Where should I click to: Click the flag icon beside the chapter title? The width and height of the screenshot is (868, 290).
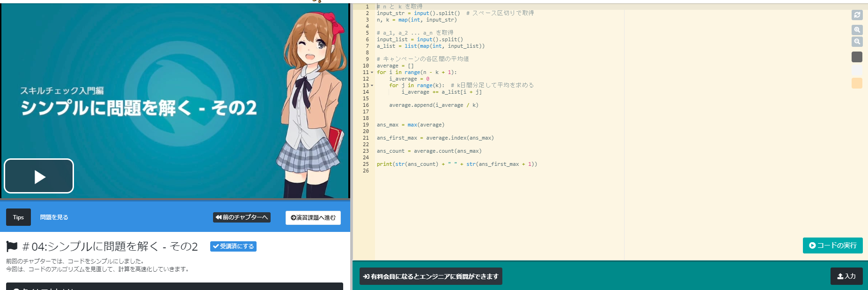pyautogui.click(x=12, y=246)
